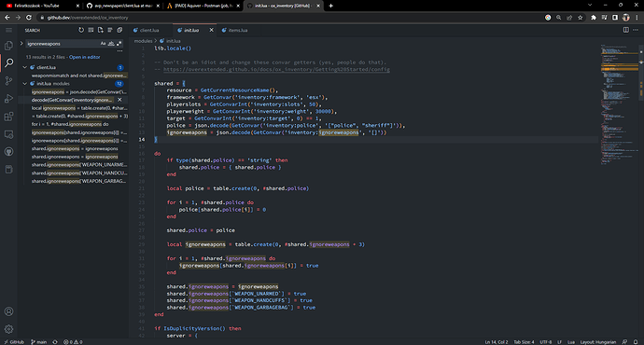Screen dimensions: 644x345
Task: Collapse the init.lua results group
Action: coord(25,83)
